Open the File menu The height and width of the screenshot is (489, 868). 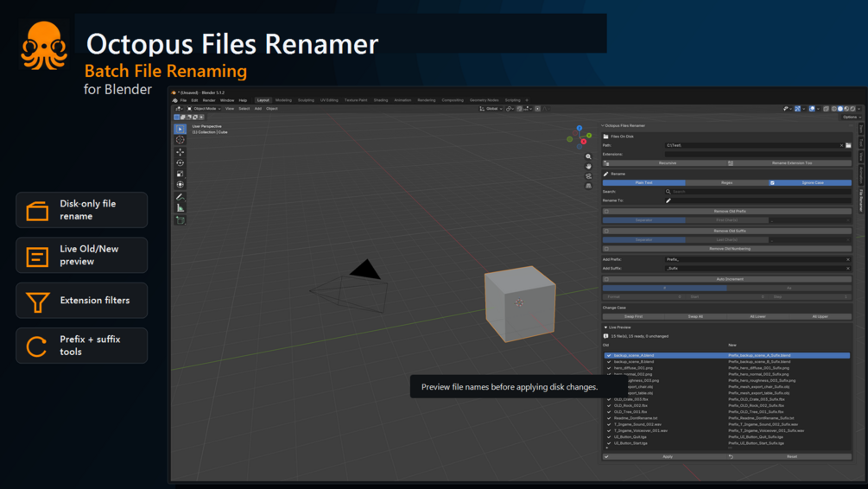tap(183, 100)
